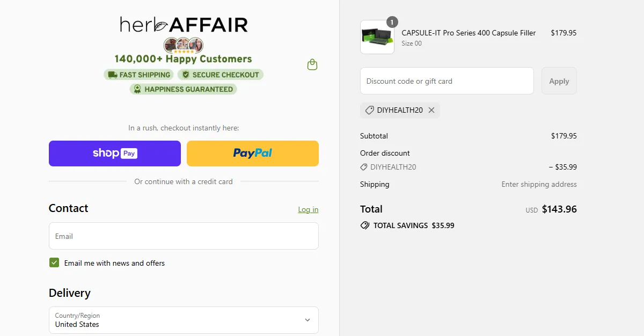Click the tag icon next to DIYHEALTH20 under Order discount
The height and width of the screenshot is (336, 644).
point(363,167)
